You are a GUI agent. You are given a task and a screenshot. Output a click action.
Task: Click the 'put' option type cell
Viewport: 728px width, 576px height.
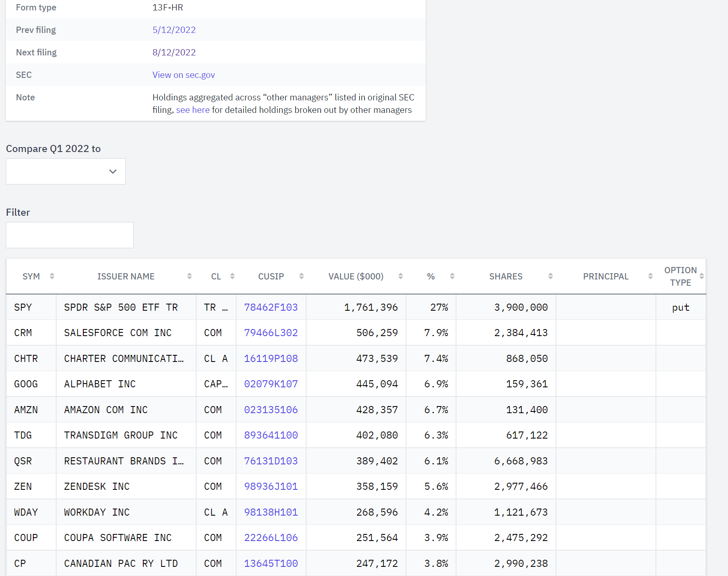point(681,307)
